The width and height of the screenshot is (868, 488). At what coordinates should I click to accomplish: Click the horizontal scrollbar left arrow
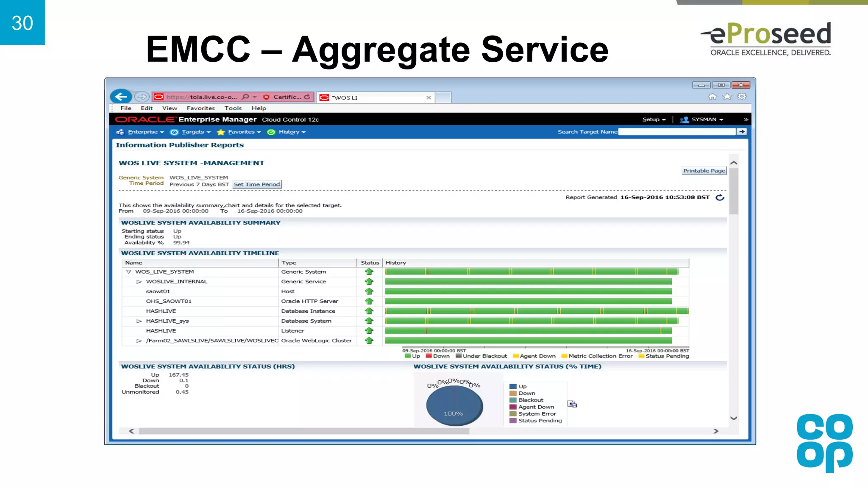click(131, 431)
